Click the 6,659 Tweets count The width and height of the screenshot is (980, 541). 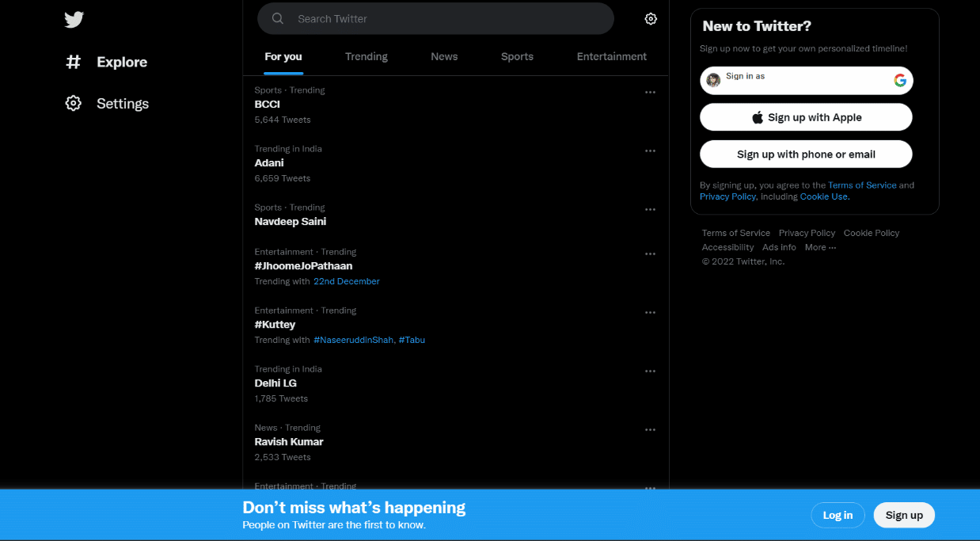(x=283, y=178)
